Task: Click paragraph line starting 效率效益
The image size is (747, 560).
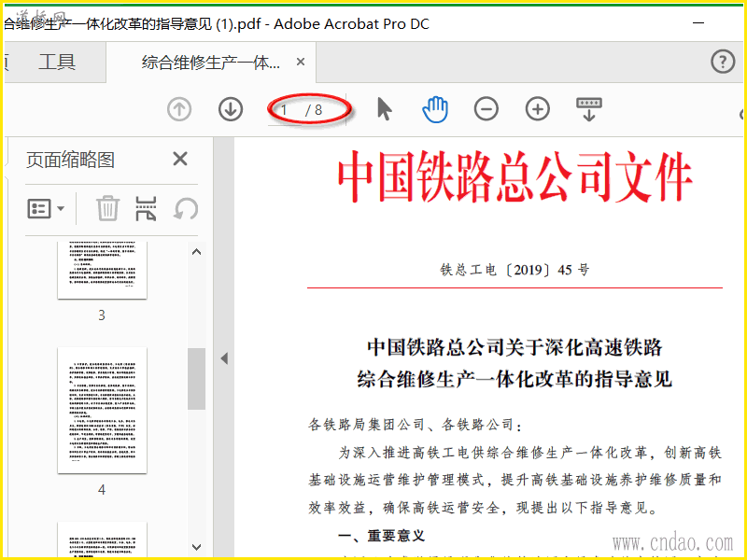Action: (483, 508)
